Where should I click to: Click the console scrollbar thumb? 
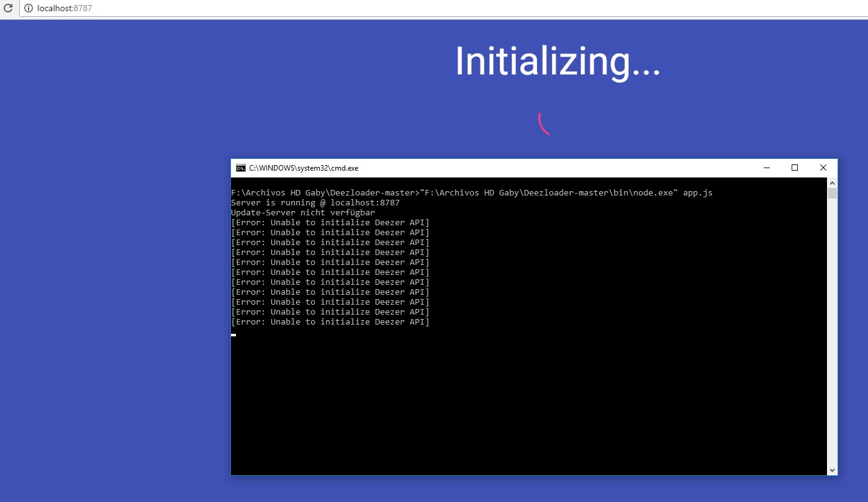point(833,194)
